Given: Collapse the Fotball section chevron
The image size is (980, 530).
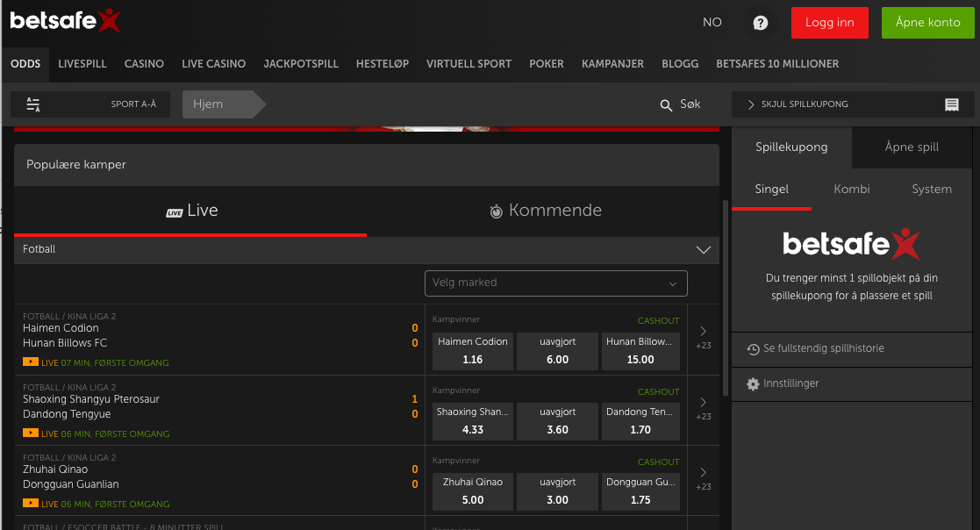Looking at the screenshot, I should click(x=703, y=250).
